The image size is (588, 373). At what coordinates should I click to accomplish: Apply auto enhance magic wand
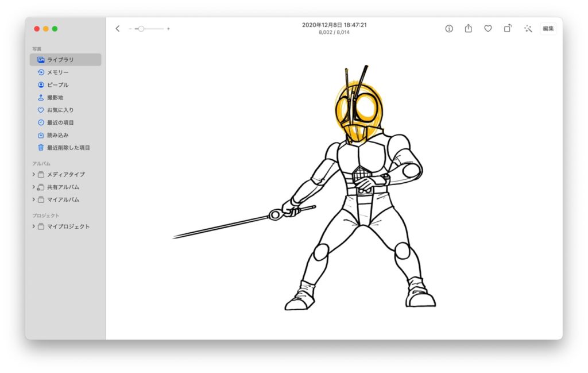528,29
